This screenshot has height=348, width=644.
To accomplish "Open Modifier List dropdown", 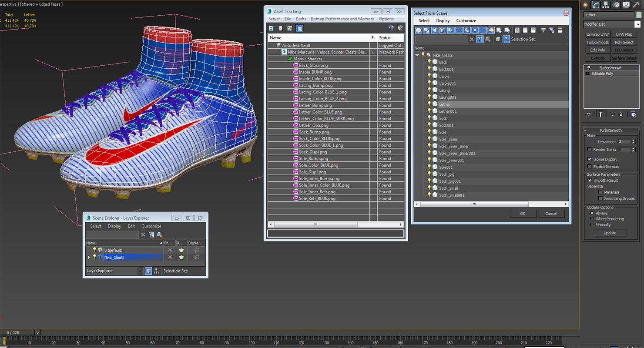I will 638,24.
